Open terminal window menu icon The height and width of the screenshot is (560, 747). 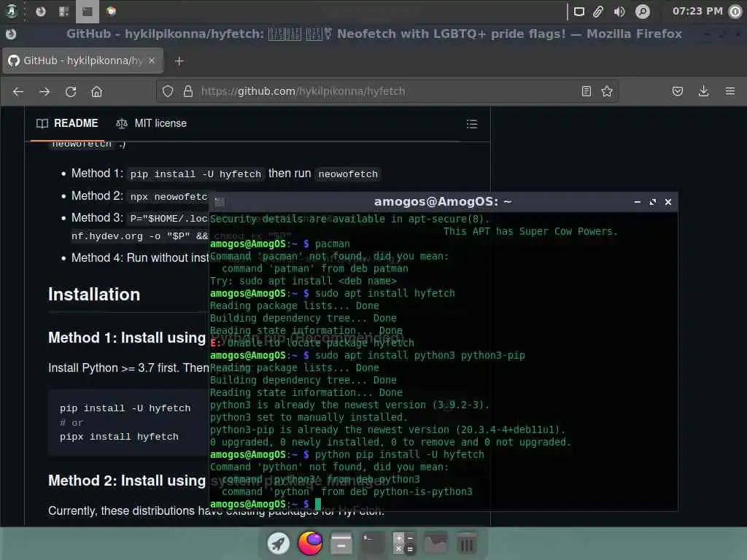point(219,202)
